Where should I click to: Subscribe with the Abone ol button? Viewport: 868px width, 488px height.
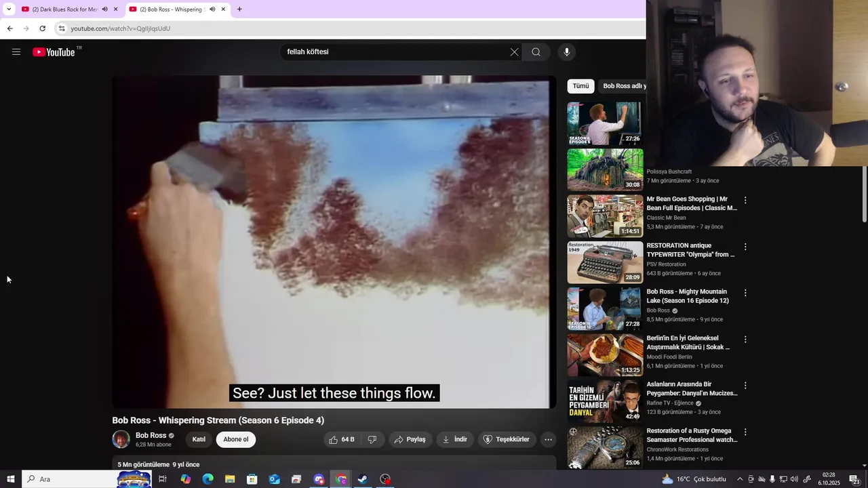coord(236,439)
